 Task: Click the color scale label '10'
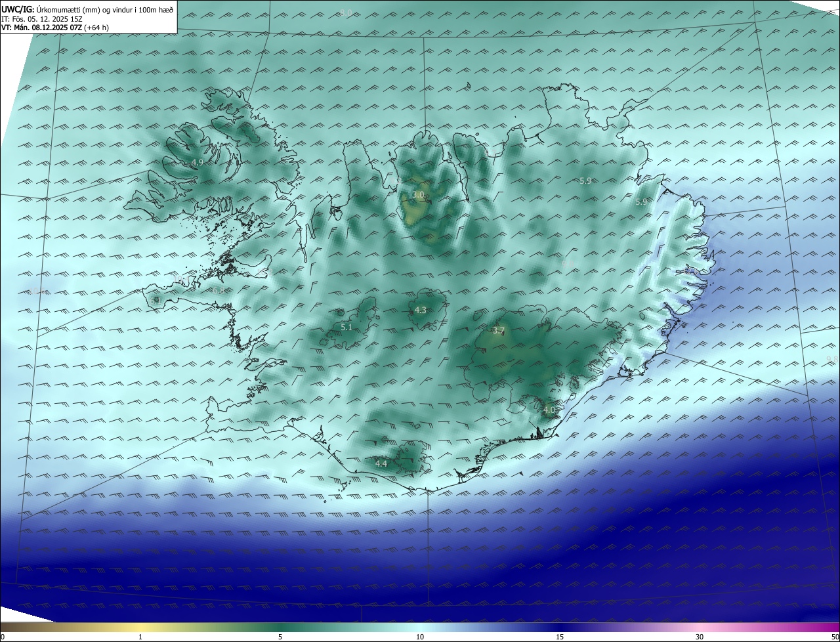point(420,637)
